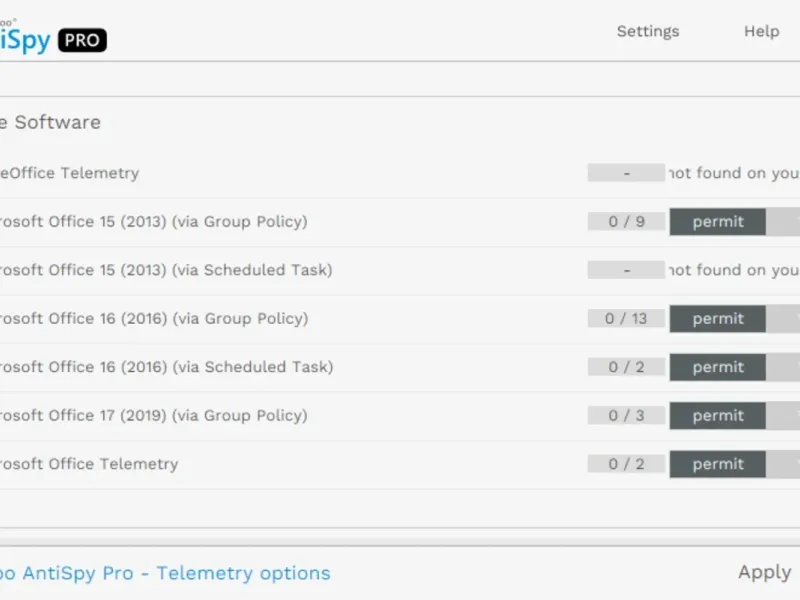Collapse the Software section header

tap(50, 122)
